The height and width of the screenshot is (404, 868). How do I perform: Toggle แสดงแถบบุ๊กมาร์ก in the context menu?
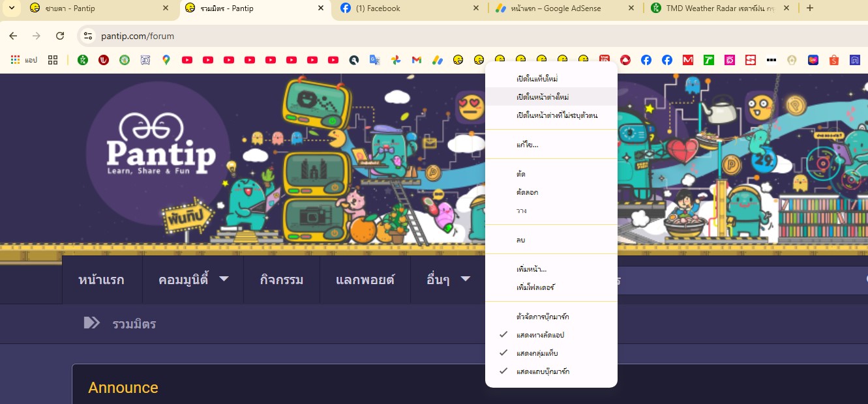pos(552,371)
